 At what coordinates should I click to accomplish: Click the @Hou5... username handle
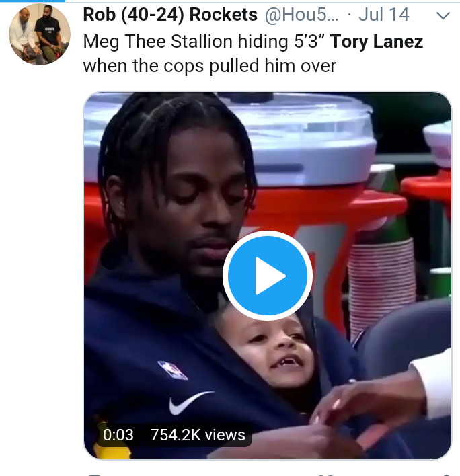pyautogui.click(x=301, y=15)
